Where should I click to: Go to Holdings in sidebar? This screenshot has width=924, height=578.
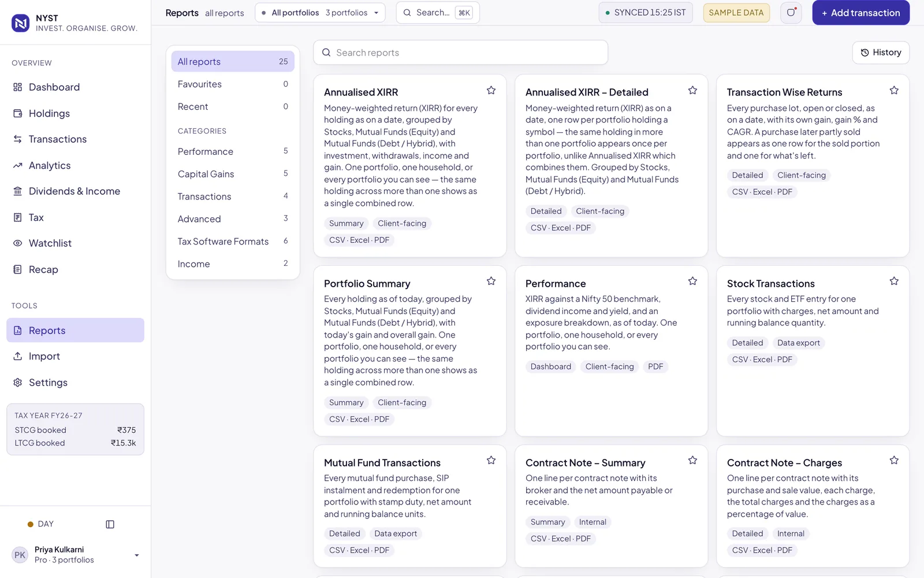pyautogui.click(x=75, y=113)
